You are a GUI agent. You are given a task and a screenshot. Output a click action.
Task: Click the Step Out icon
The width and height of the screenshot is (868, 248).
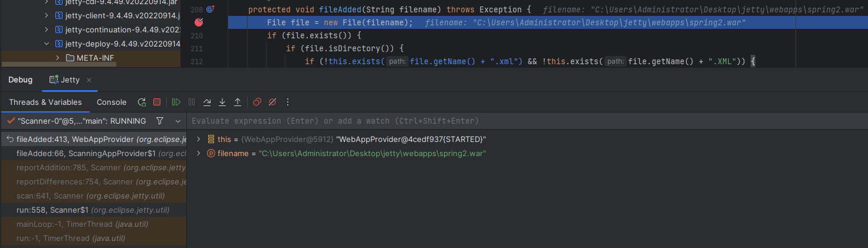(238, 102)
